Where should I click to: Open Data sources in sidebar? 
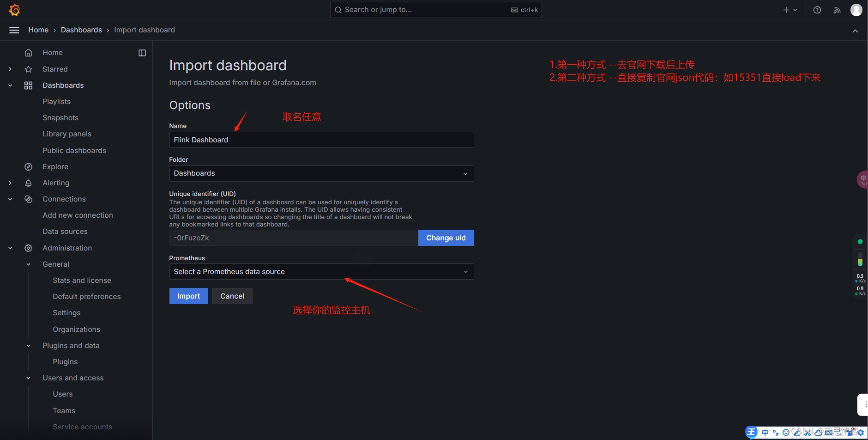point(65,232)
